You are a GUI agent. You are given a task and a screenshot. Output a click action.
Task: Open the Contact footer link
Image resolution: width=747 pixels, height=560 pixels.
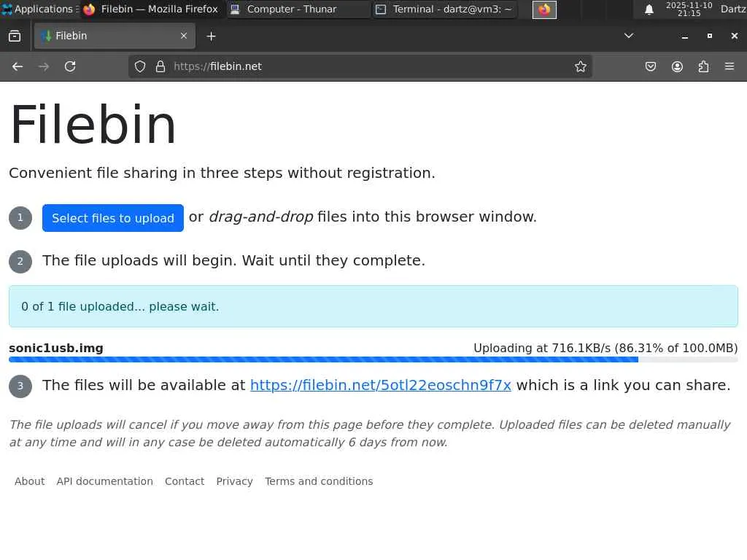[x=185, y=481]
